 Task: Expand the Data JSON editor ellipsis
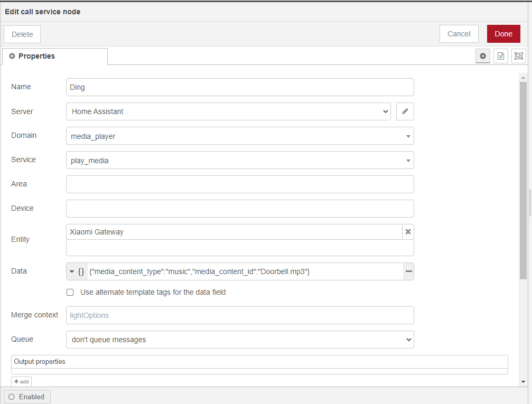pyautogui.click(x=408, y=271)
